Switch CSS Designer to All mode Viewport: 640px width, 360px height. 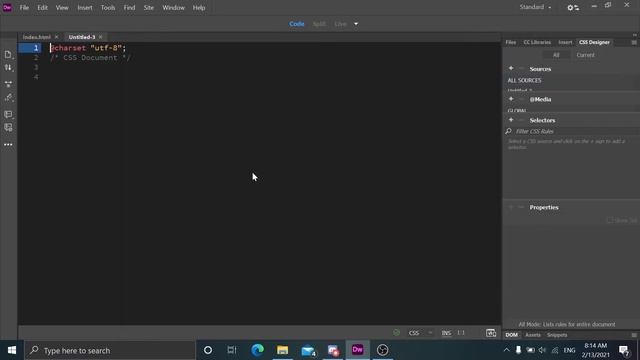[x=556, y=55]
